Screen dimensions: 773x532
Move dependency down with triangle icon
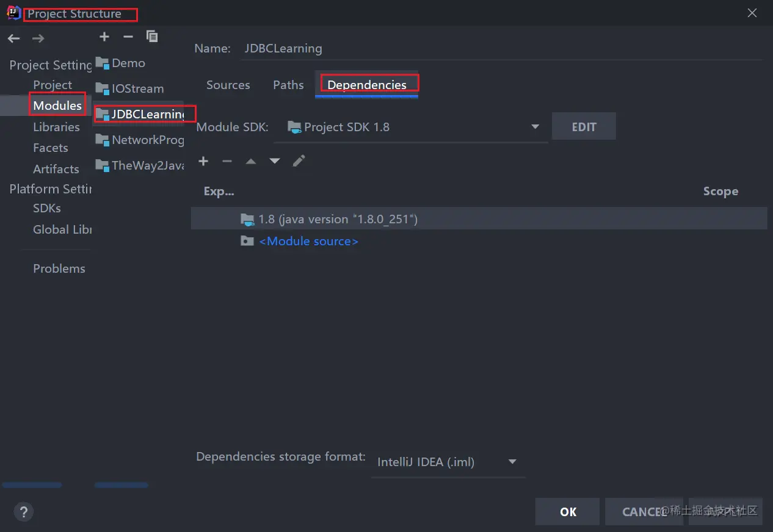275,161
